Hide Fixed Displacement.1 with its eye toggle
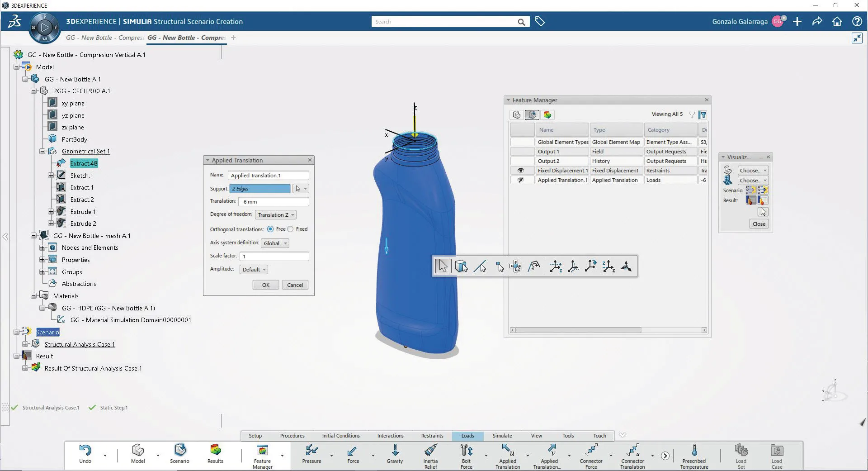 point(521,171)
